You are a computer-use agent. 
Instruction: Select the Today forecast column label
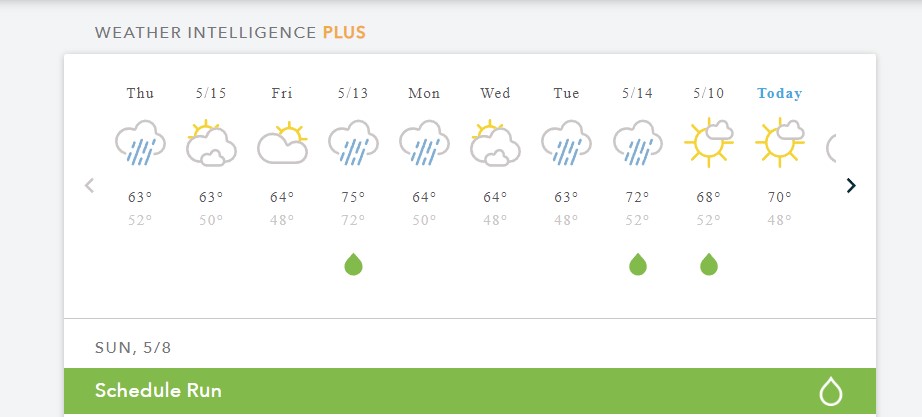780,94
